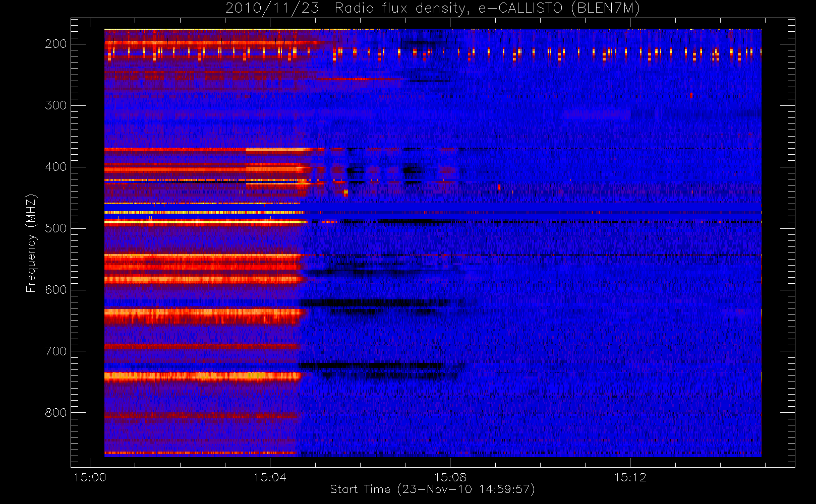Select the 400 frequency tick label
The image size is (816, 504).
pyautogui.click(x=55, y=167)
